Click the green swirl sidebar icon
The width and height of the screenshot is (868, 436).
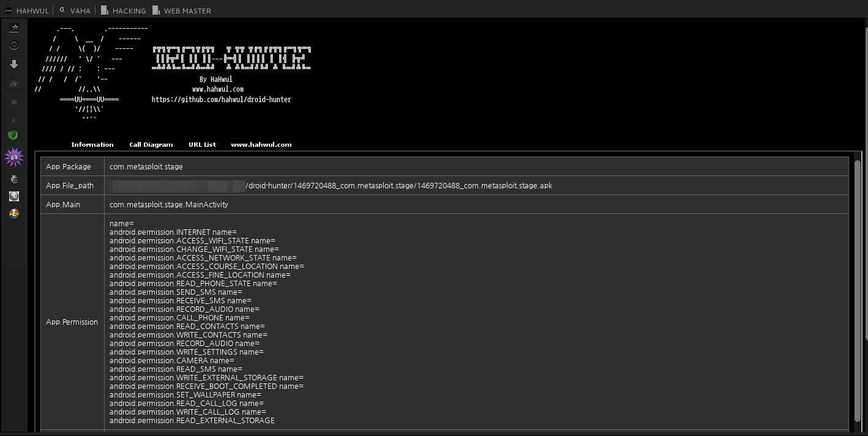[13, 135]
